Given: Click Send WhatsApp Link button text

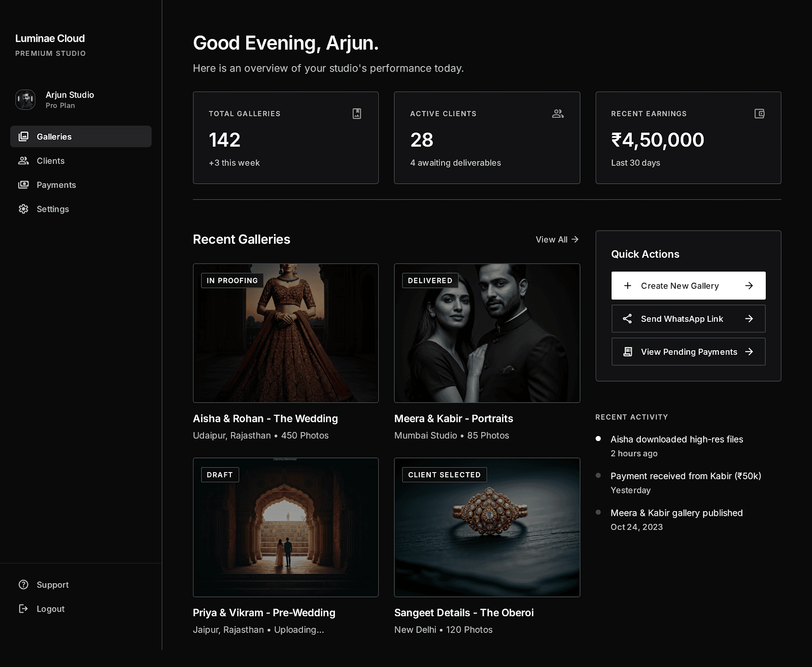Looking at the screenshot, I should (x=682, y=319).
